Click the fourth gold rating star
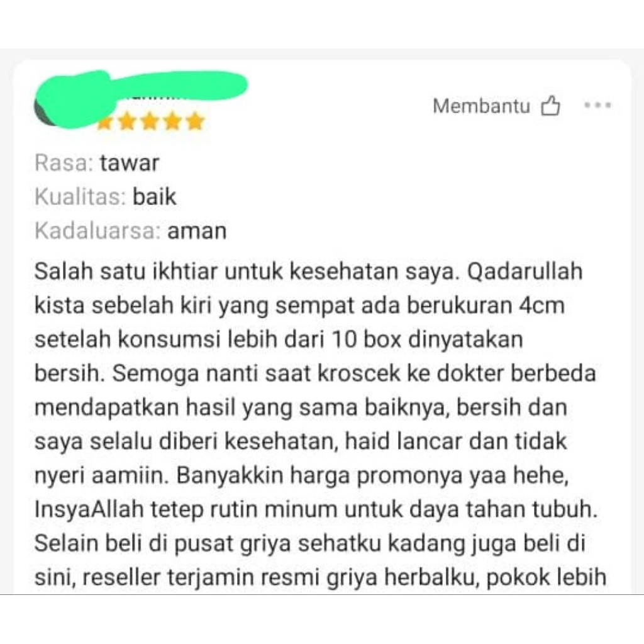The height and width of the screenshot is (644, 644). [172, 121]
